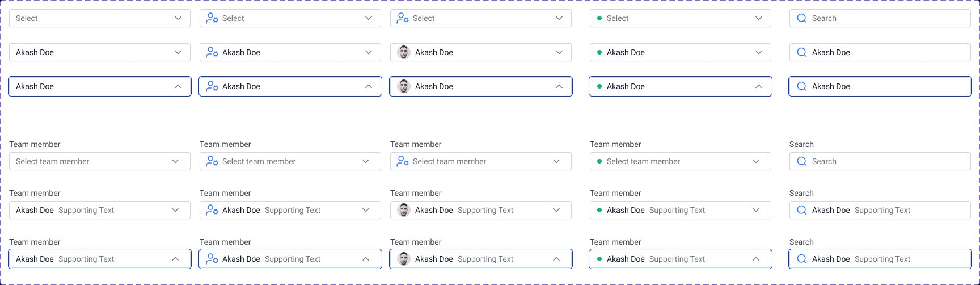This screenshot has width=980, height=285.
Task: Click magnifier icon in unlabeled empty Search field
Action: click(802, 18)
